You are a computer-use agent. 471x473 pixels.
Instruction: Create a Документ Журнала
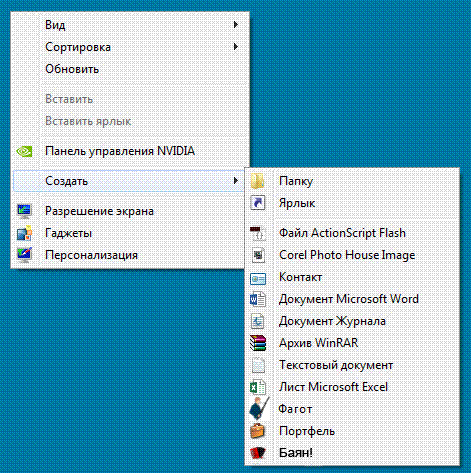pos(352,321)
